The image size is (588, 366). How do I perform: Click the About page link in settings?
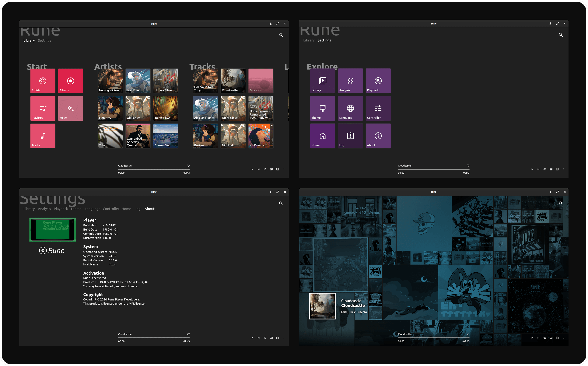click(149, 209)
